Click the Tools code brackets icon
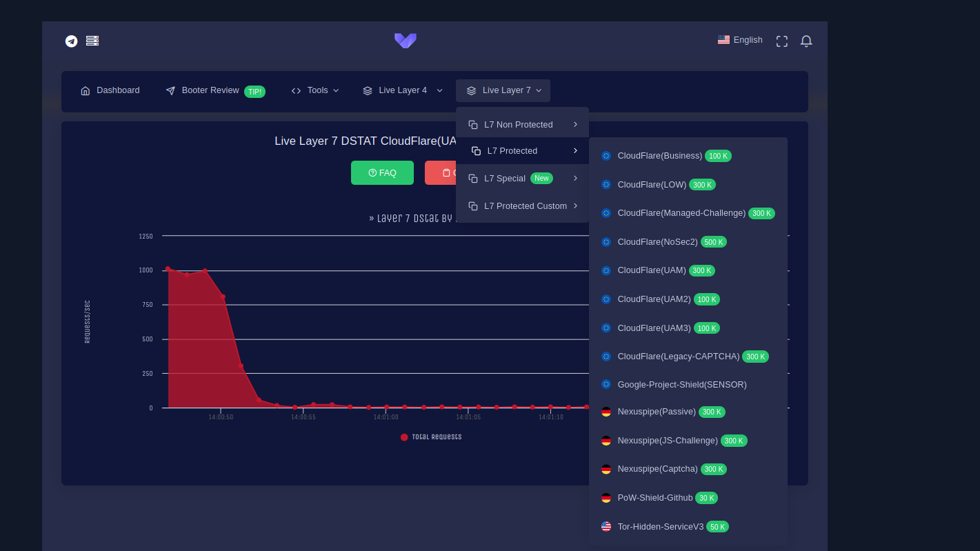980x551 pixels. (x=297, y=90)
